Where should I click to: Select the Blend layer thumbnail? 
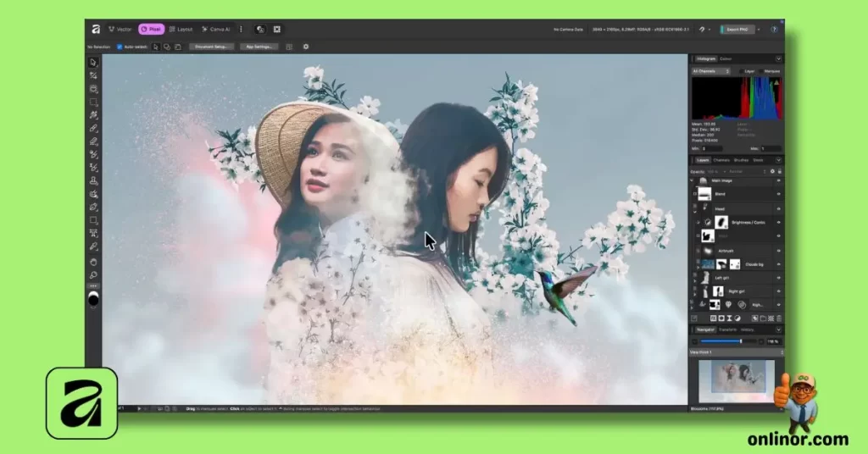(704, 194)
